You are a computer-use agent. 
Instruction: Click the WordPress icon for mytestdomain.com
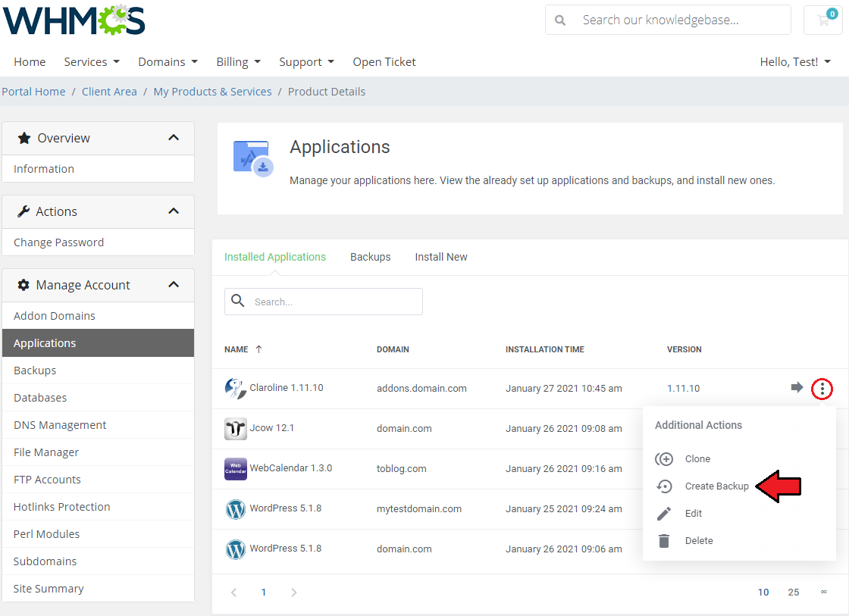coord(236,509)
